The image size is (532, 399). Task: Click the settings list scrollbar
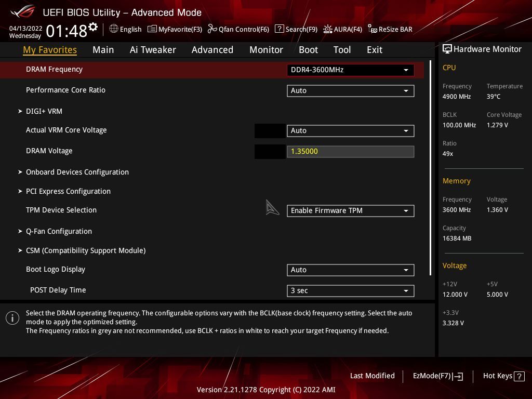[430, 168]
